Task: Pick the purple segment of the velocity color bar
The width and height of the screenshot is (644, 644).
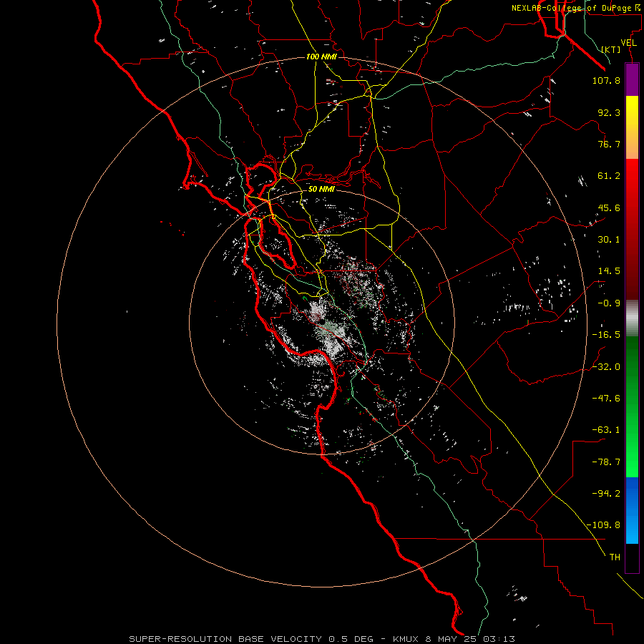Action: click(632, 79)
